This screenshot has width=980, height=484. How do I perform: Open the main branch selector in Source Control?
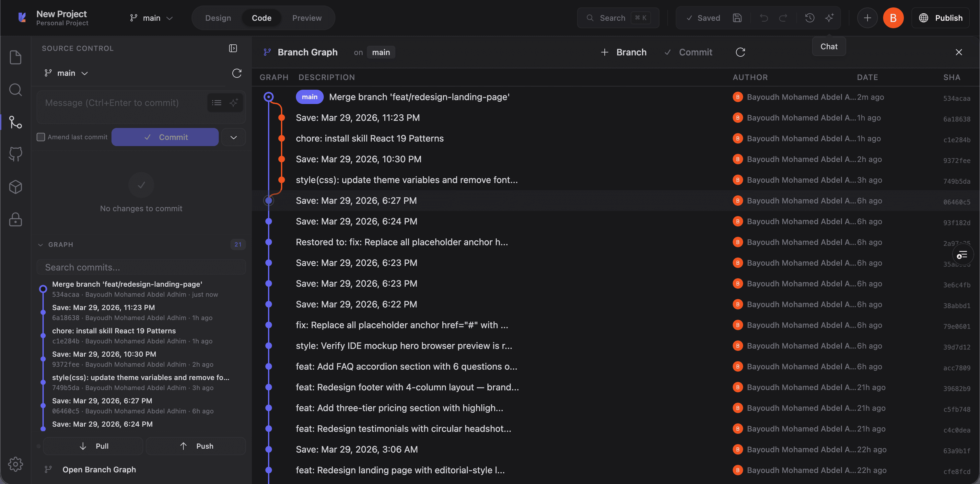point(66,73)
